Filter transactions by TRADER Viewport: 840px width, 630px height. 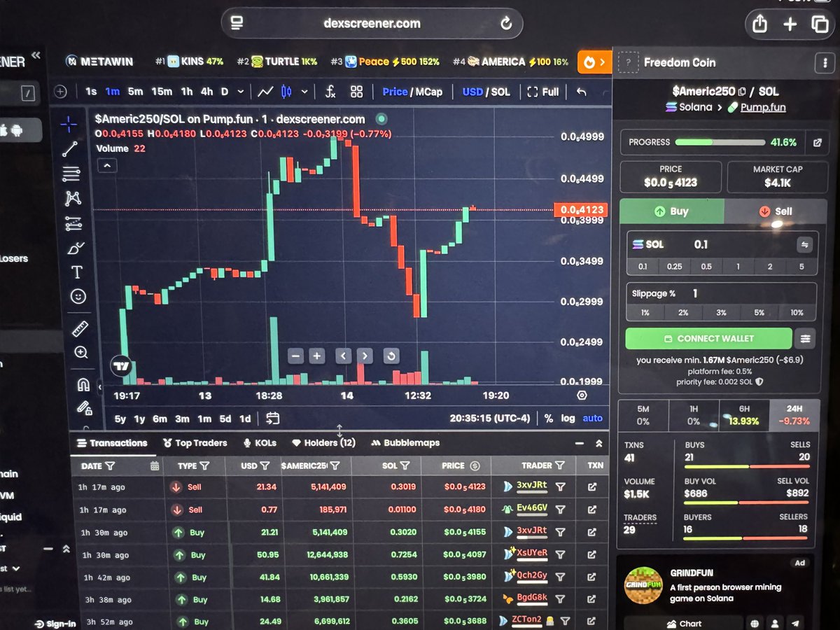click(560, 466)
